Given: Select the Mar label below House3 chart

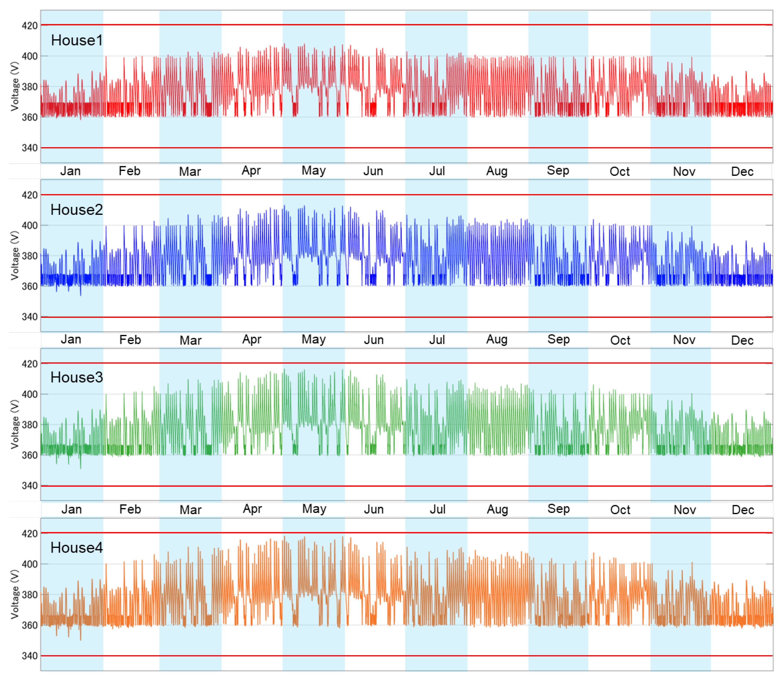Looking at the screenshot, I should point(190,510).
